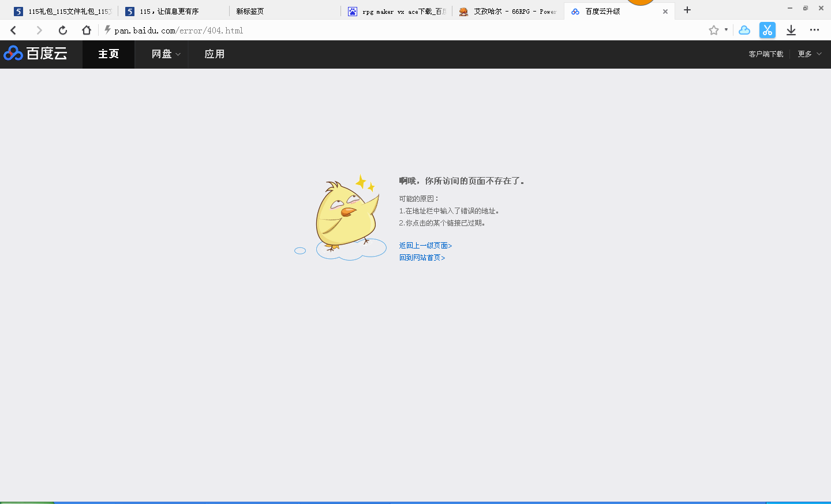Viewport: 831px width, 504px height.
Task: Click the 客户端下载 link
Action: pyautogui.click(x=766, y=54)
